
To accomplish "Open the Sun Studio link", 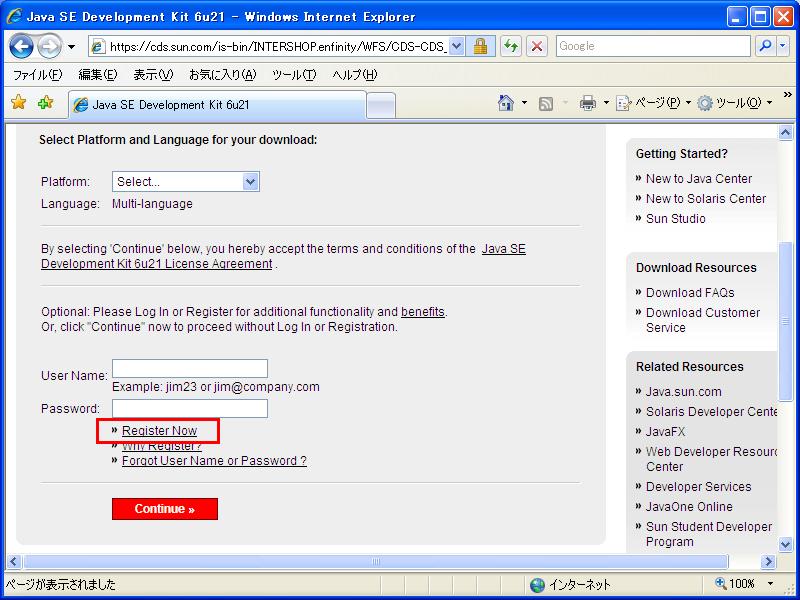I will pyautogui.click(x=676, y=218).
